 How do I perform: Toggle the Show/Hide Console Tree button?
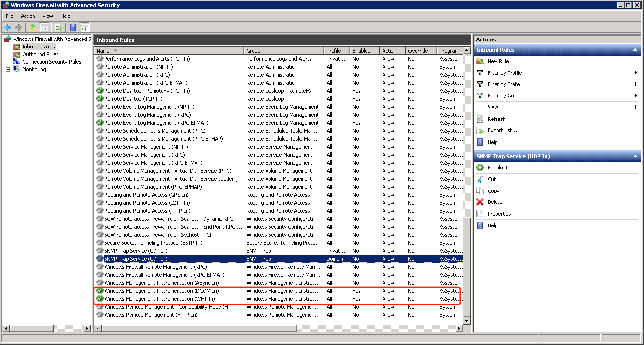44,28
